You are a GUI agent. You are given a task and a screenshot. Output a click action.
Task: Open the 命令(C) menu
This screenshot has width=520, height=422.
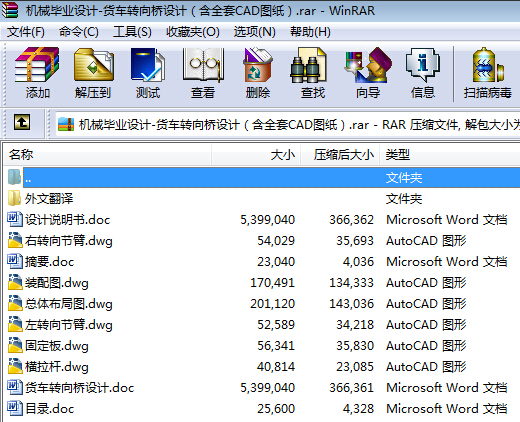(x=79, y=32)
